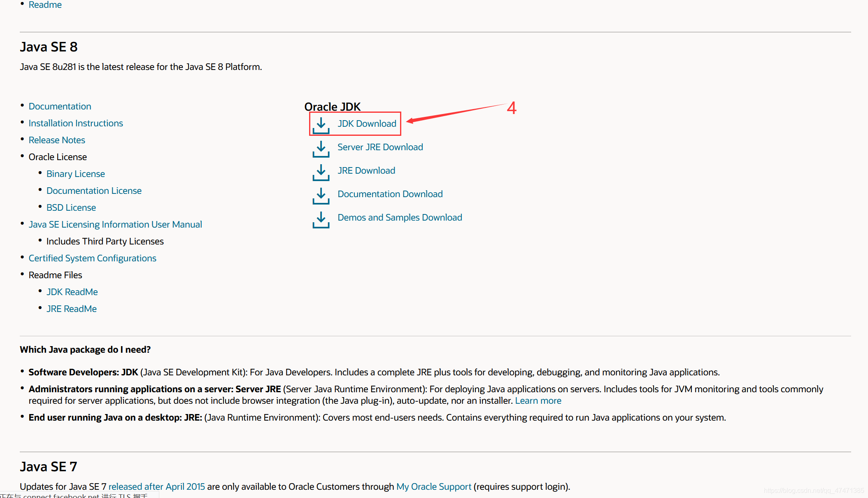Screen dimensions: 868x498
Task: Select the JRE ReadMe menu item
Action: [72, 308]
